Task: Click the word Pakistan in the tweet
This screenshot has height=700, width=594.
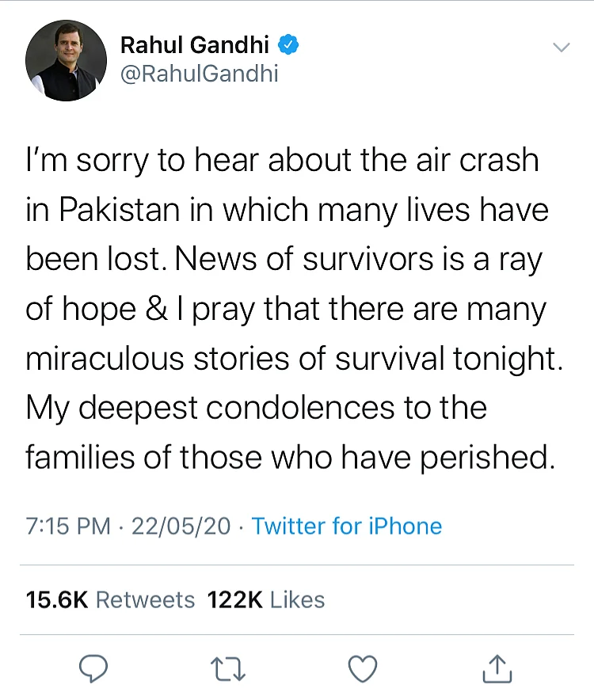Action: click(120, 209)
